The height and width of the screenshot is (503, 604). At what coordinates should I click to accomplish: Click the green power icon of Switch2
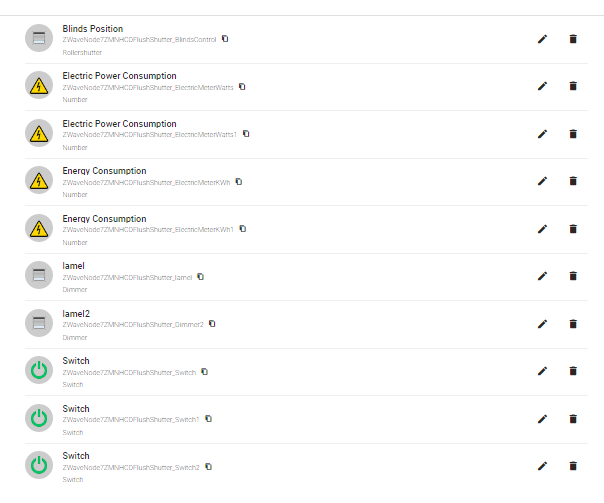point(39,465)
